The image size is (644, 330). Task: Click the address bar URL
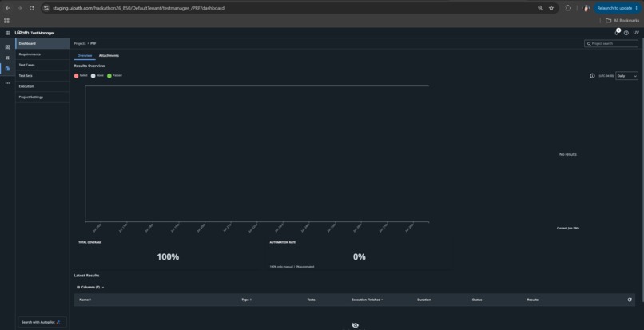[138, 8]
